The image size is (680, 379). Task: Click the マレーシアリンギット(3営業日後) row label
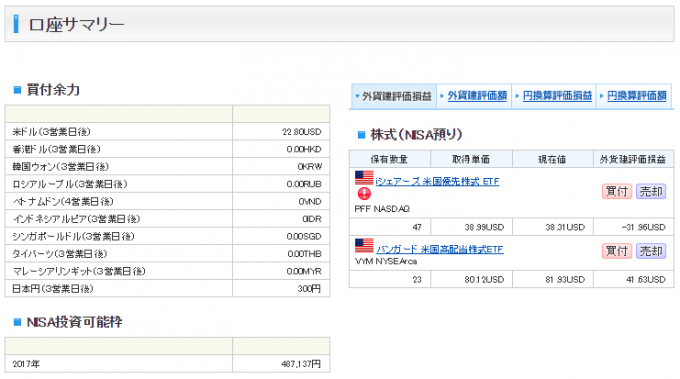click(79, 271)
